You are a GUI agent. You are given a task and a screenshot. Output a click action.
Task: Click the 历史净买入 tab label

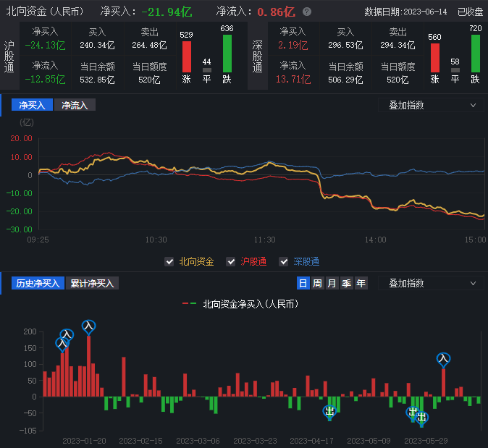(x=38, y=284)
